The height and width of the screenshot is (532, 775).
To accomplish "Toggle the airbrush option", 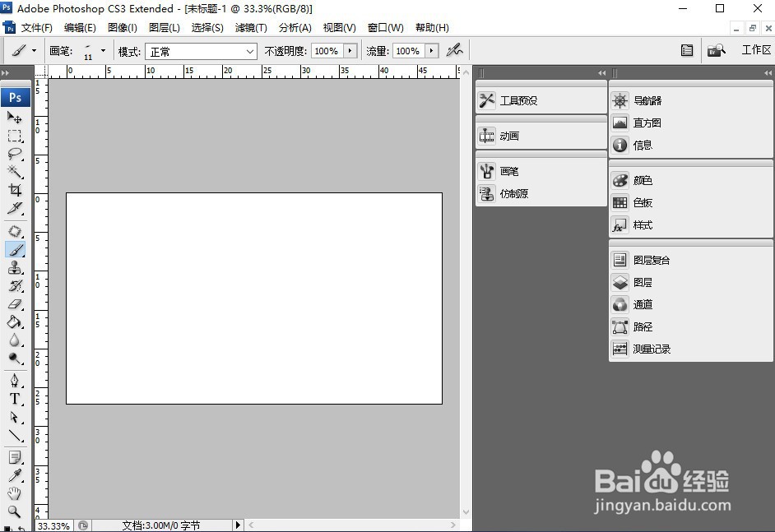I will click(454, 50).
